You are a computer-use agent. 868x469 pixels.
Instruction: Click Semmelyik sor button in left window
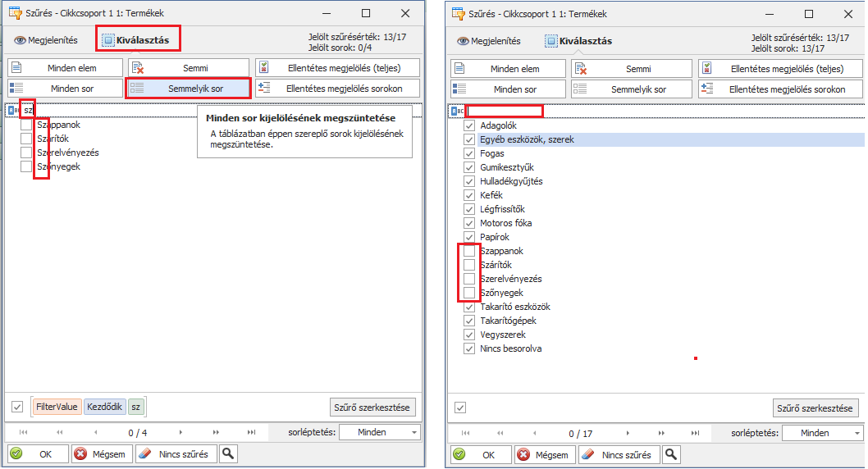pos(189,89)
